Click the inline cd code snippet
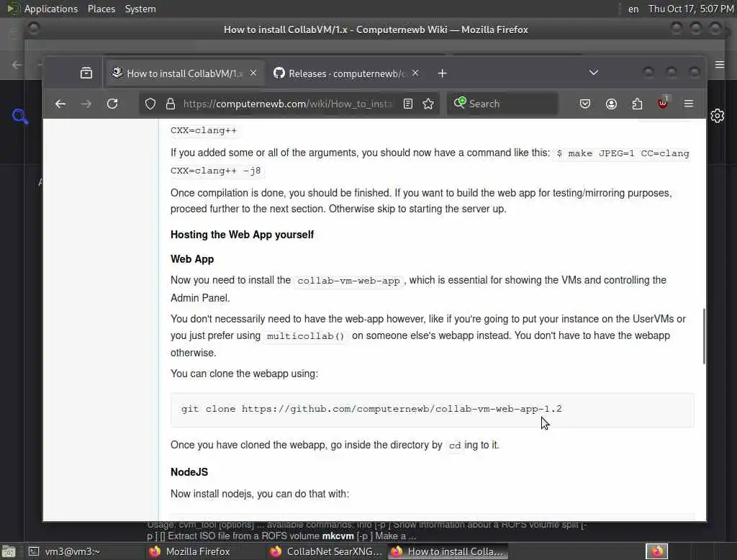 point(455,446)
